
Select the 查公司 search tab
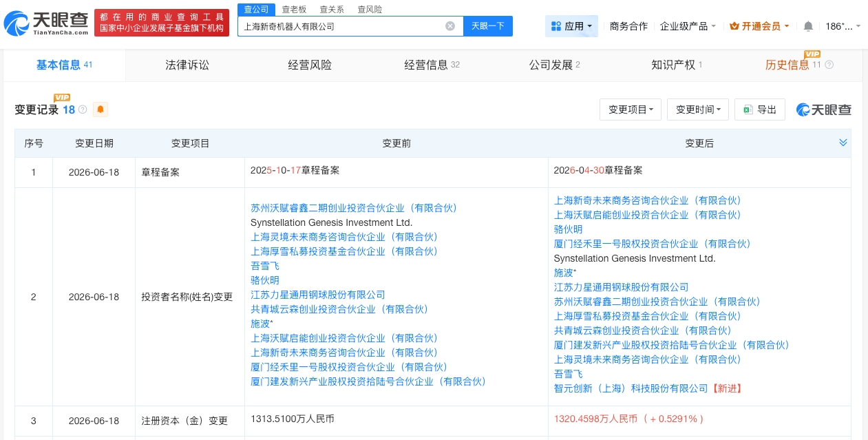[257, 9]
